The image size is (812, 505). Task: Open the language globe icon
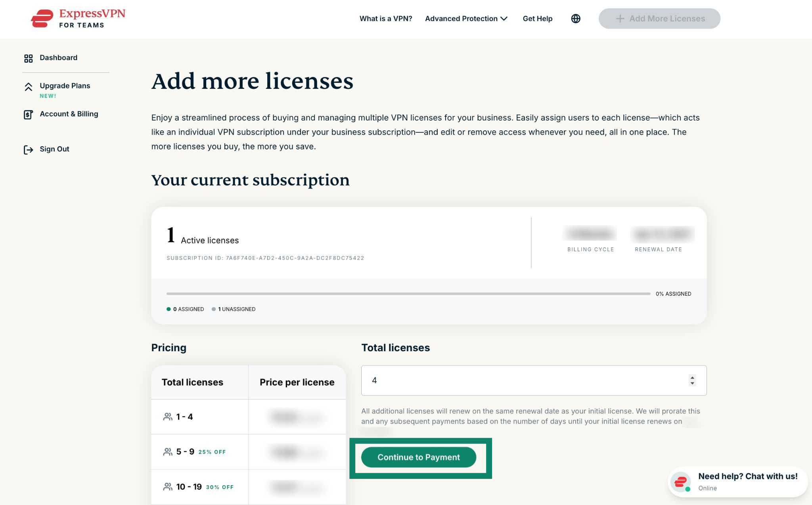[576, 19]
